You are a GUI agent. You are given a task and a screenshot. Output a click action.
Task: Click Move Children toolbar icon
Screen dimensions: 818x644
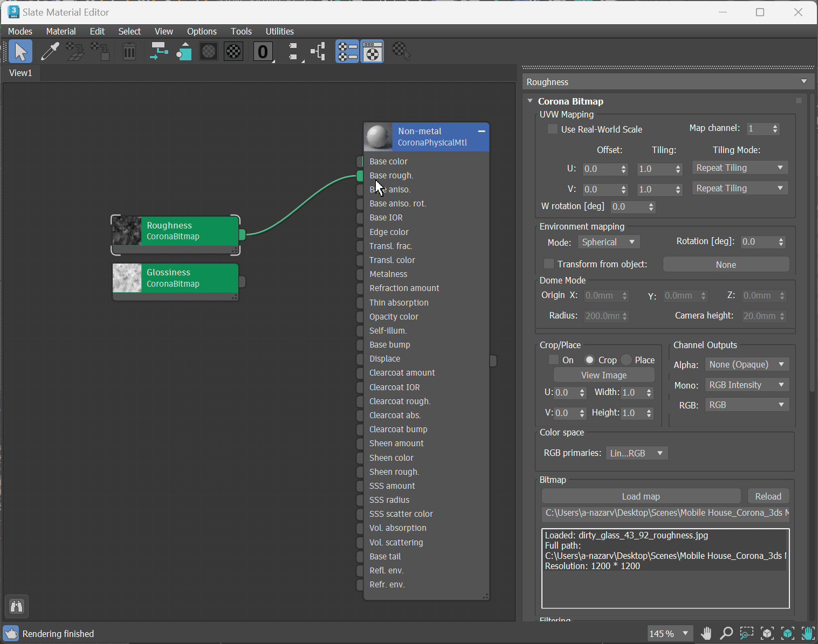coord(159,52)
